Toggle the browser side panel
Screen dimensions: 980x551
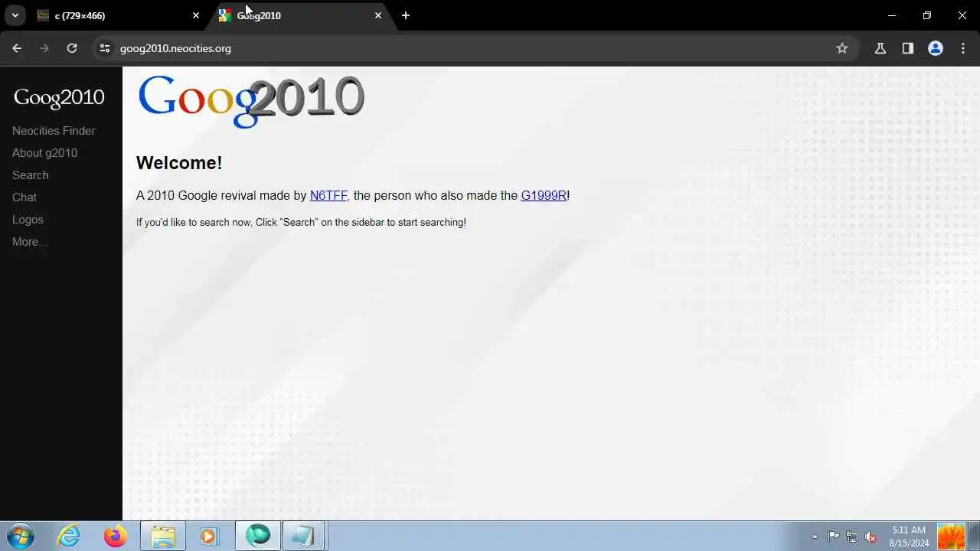pos(908,48)
